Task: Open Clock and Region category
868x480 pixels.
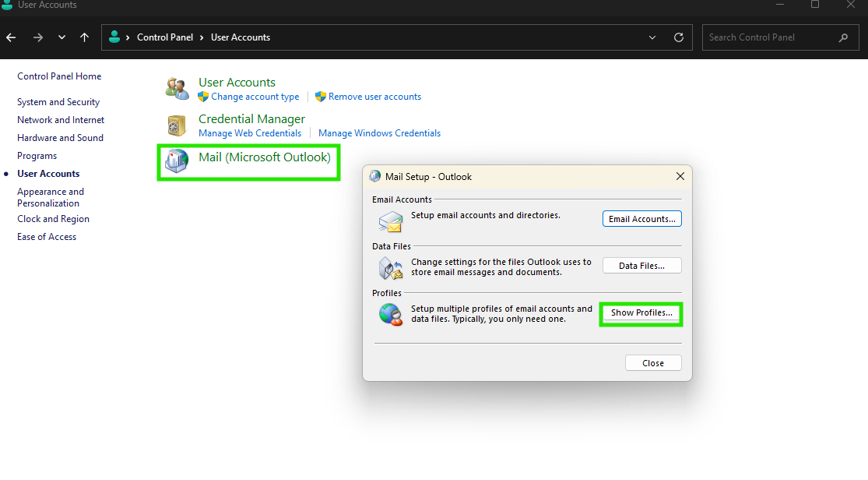Action: pos(53,219)
